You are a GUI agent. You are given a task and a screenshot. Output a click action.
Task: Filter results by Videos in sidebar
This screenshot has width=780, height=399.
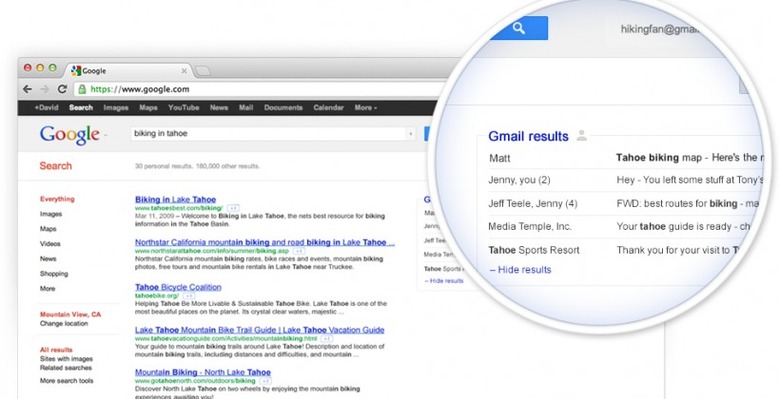(50, 244)
